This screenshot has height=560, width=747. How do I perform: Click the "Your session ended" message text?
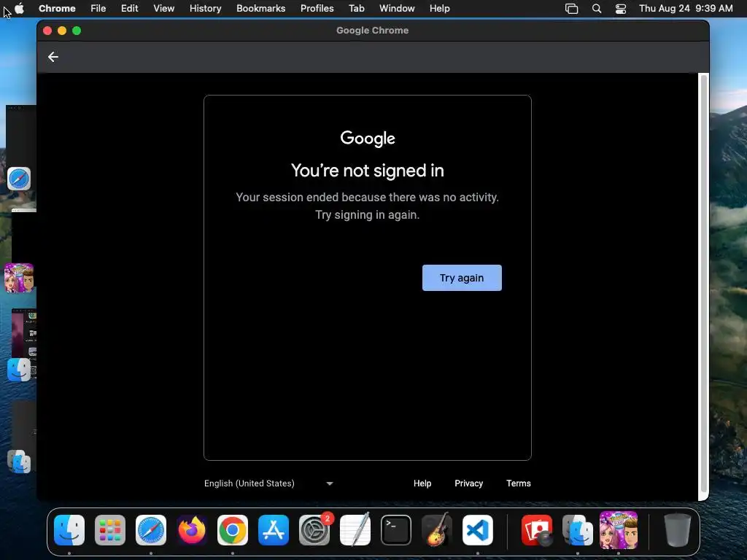pyautogui.click(x=368, y=197)
